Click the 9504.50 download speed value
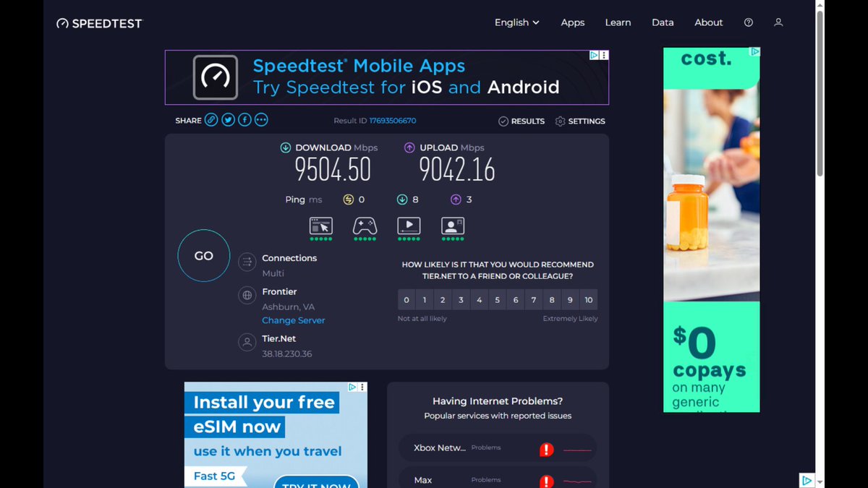The height and width of the screenshot is (488, 868). pyautogui.click(x=333, y=170)
